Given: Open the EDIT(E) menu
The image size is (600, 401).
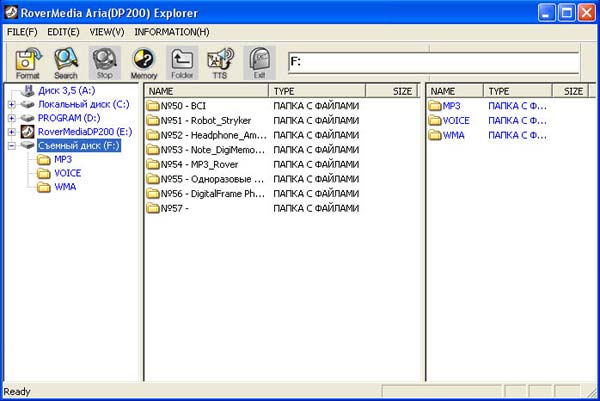Looking at the screenshot, I should point(63,32).
